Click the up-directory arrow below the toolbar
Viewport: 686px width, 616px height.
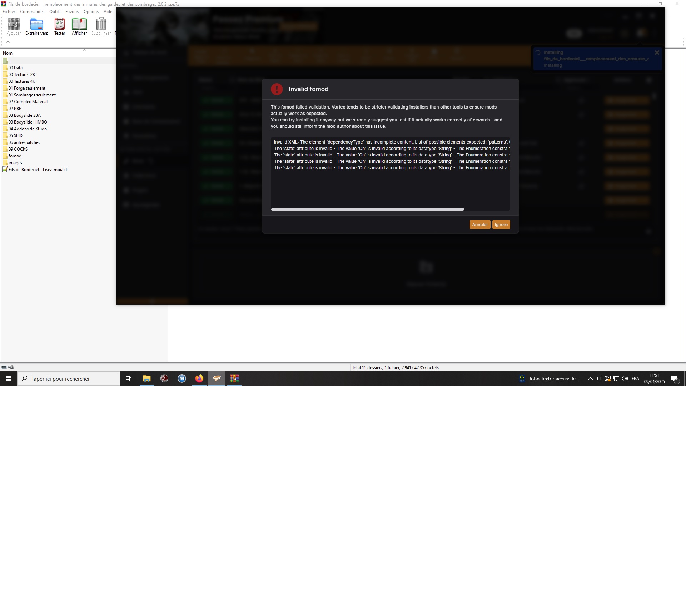click(x=8, y=42)
